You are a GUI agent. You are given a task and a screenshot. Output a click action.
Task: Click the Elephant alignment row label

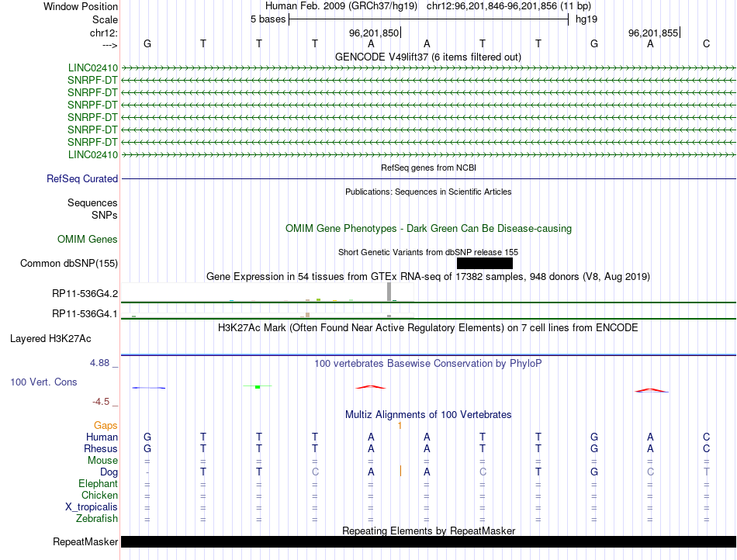pos(98,483)
